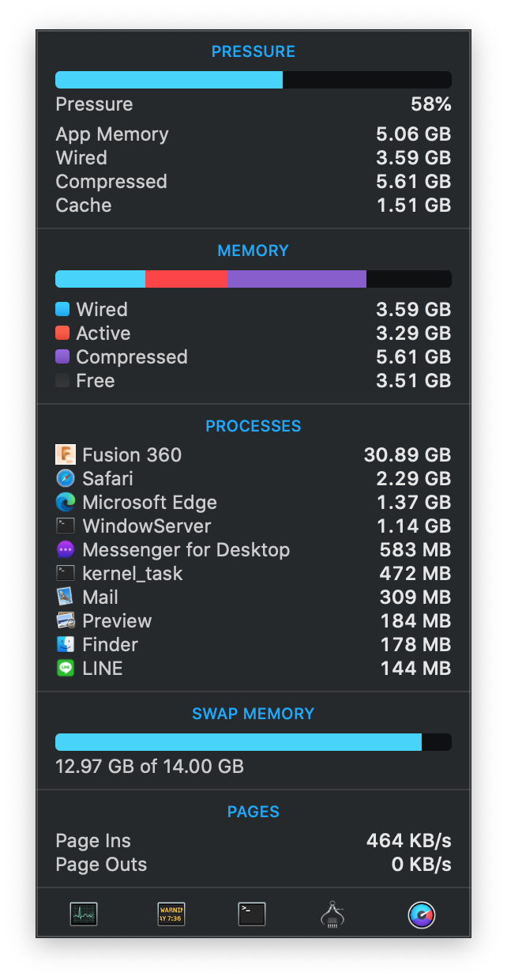507x980 pixels.
Task: Click the SWAP MEMORY section header
Action: click(253, 714)
